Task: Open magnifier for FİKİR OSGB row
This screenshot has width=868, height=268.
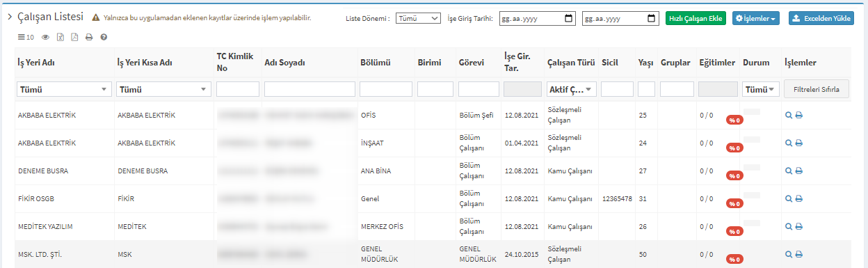Action: pos(789,198)
